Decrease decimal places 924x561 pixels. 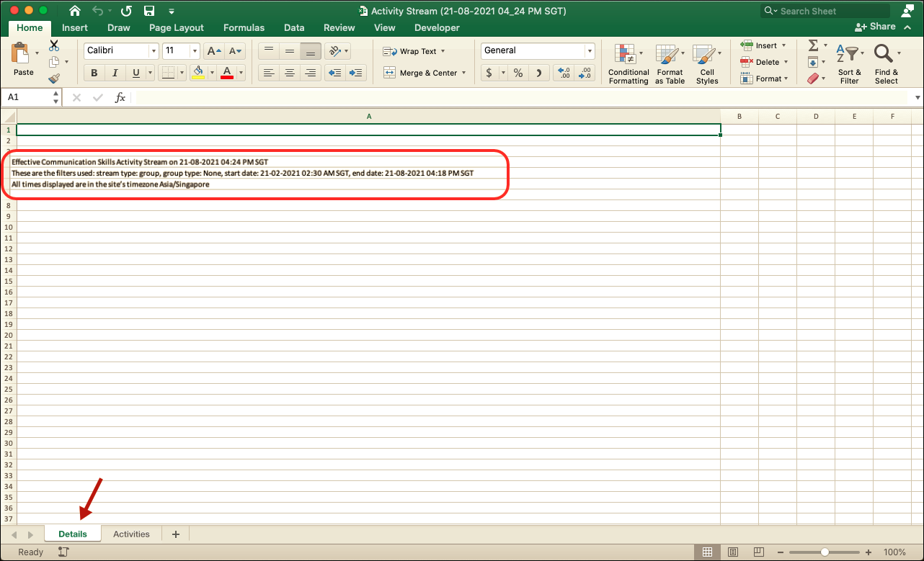(x=585, y=73)
